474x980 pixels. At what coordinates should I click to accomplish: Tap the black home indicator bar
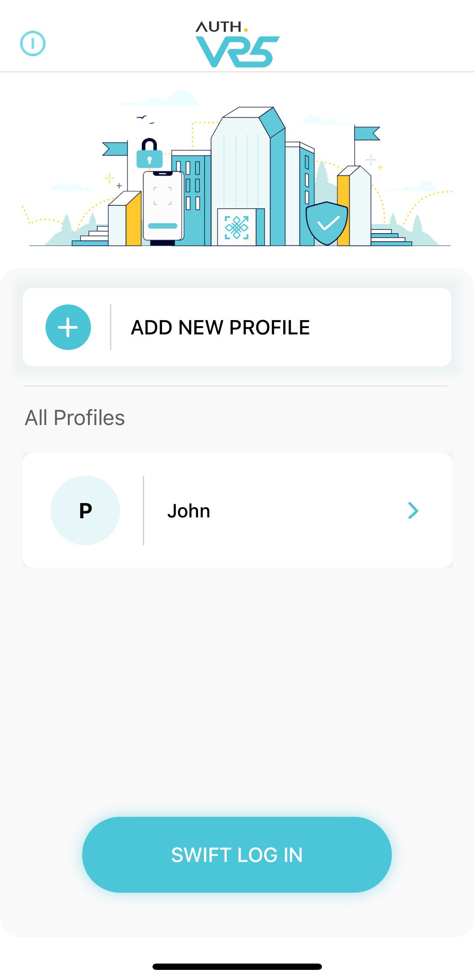[x=237, y=967]
